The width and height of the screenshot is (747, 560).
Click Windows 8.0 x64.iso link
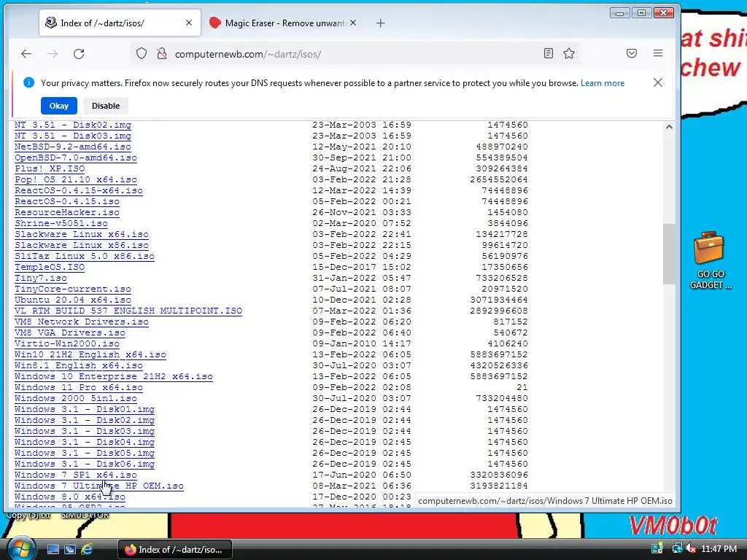coord(70,497)
